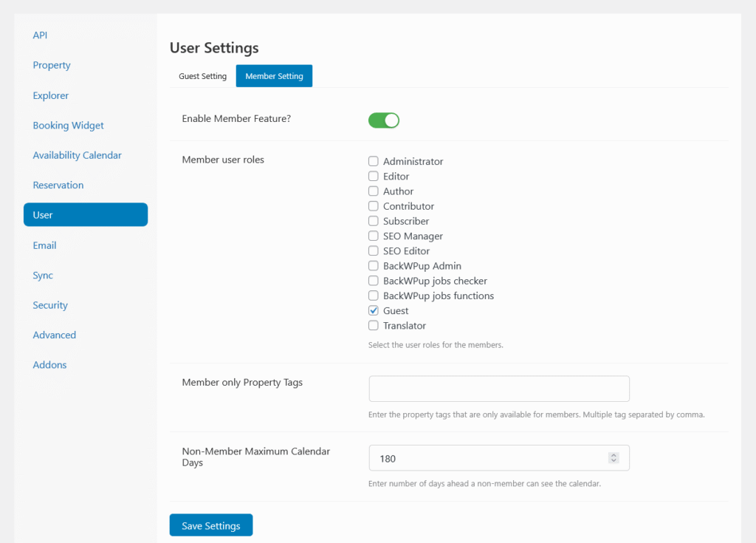Click the Save Settings button
Screen dimensions: 756x543
click(x=211, y=525)
